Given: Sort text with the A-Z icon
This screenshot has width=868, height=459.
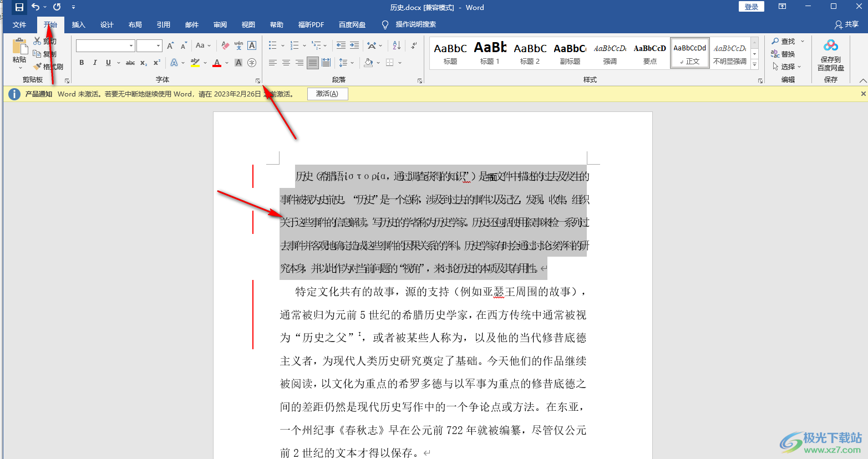Looking at the screenshot, I should pyautogui.click(x=397, y=45).
